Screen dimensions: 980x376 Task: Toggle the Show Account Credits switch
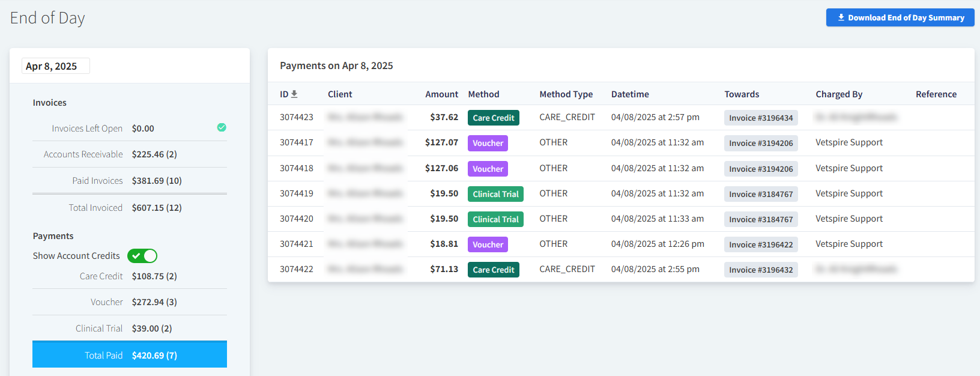pyautogui.click(x=142, y=256)
